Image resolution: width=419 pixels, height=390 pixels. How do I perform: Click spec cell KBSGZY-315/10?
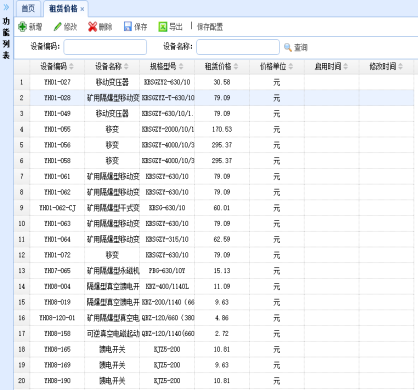coord(167,239)
